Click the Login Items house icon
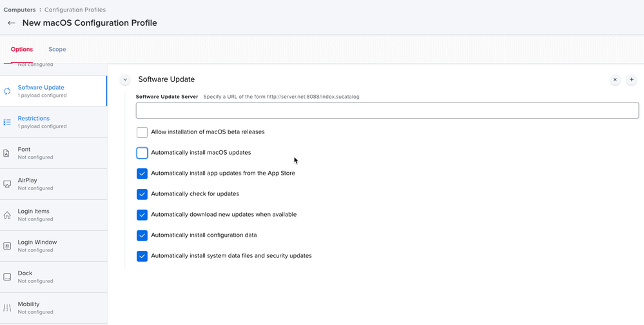The width and height of the screenshot is (644, 325). [x=7, y=215]
